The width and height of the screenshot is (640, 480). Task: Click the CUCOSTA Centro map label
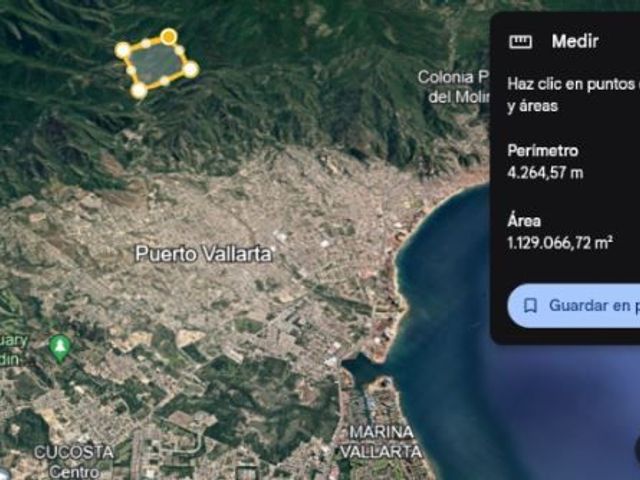coord(74,462)
